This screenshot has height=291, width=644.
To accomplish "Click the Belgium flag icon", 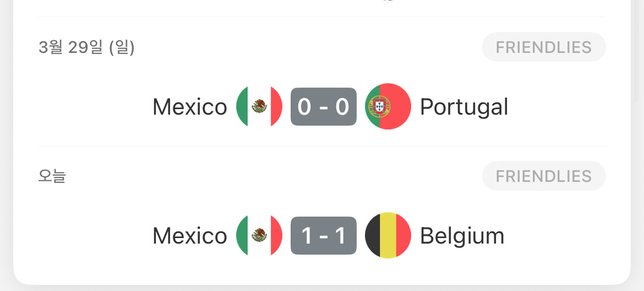I will [x=388, y=235].
